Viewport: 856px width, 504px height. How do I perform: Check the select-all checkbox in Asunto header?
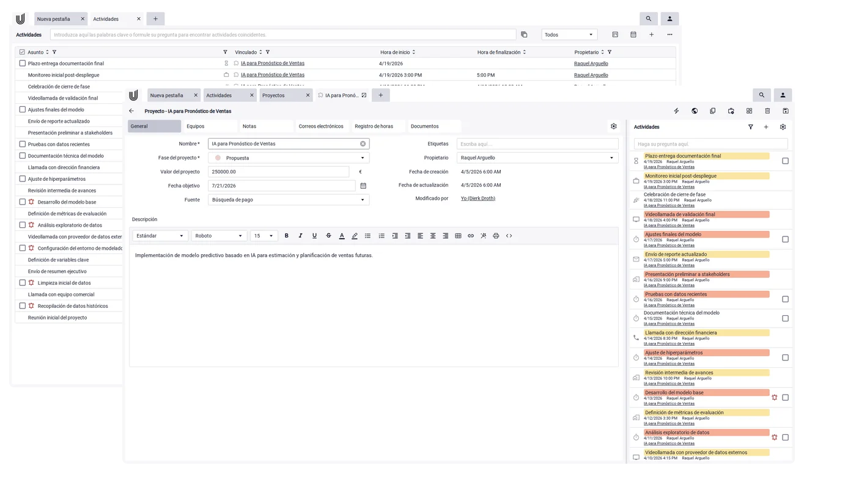(22, 52)
